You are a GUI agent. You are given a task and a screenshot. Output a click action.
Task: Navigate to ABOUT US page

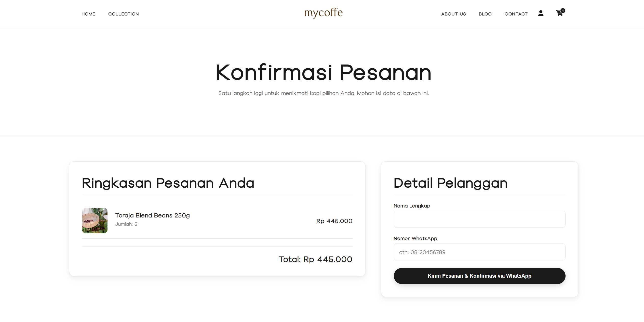(x=453, y=14)
